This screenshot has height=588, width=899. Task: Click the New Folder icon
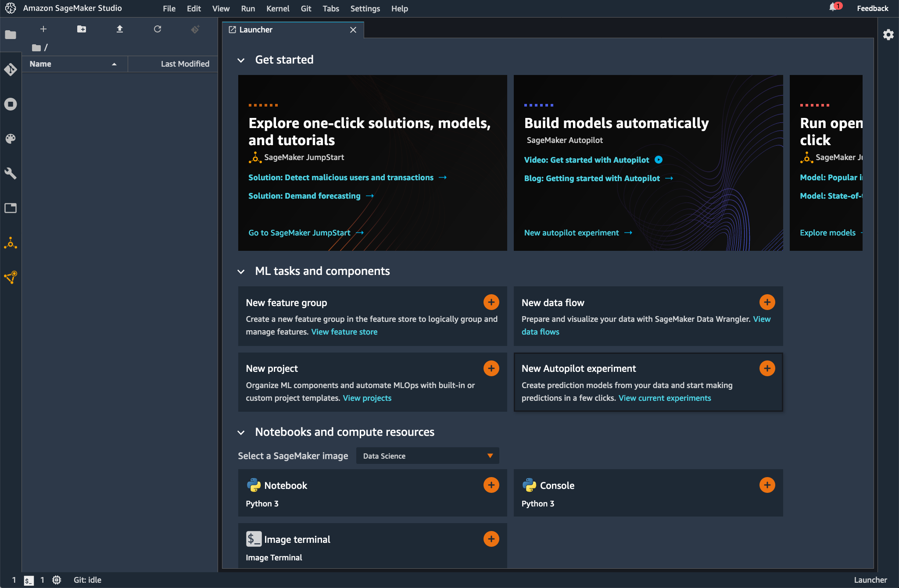(82, 29)
